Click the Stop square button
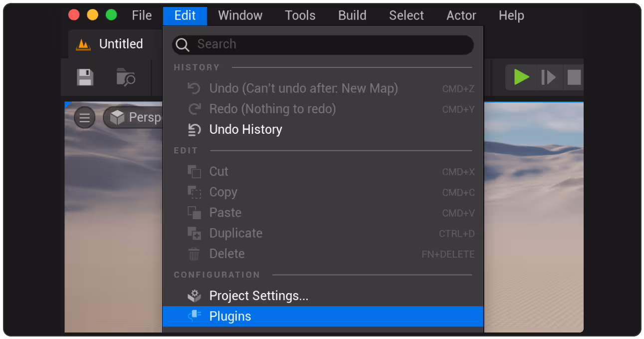644x339 pixels. point(574,77)
